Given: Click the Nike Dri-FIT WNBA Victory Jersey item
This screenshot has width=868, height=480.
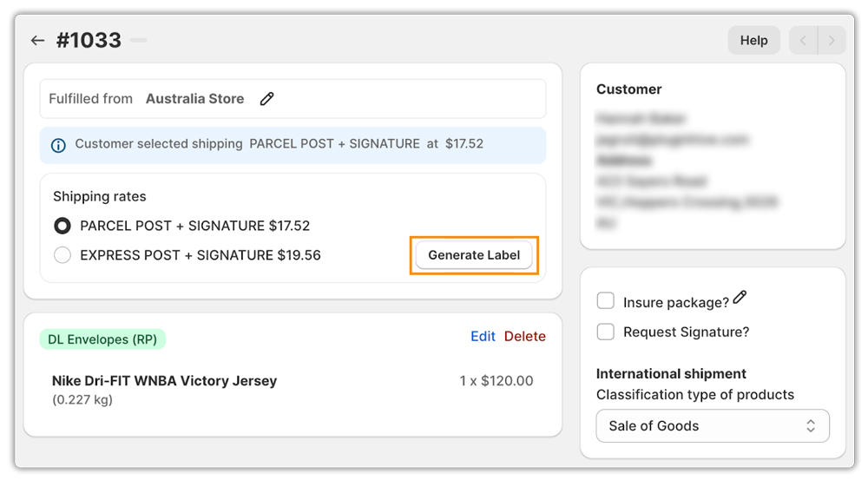Looking at the screenshot, I should 164,381.
